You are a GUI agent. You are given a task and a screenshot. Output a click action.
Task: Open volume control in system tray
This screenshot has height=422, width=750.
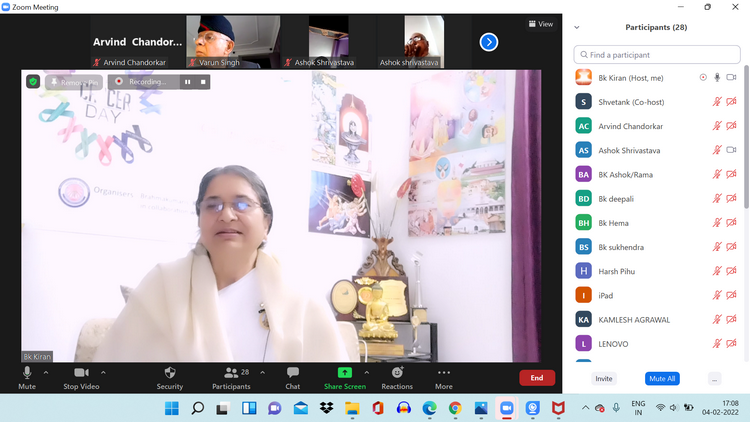(x=673, y=408)
